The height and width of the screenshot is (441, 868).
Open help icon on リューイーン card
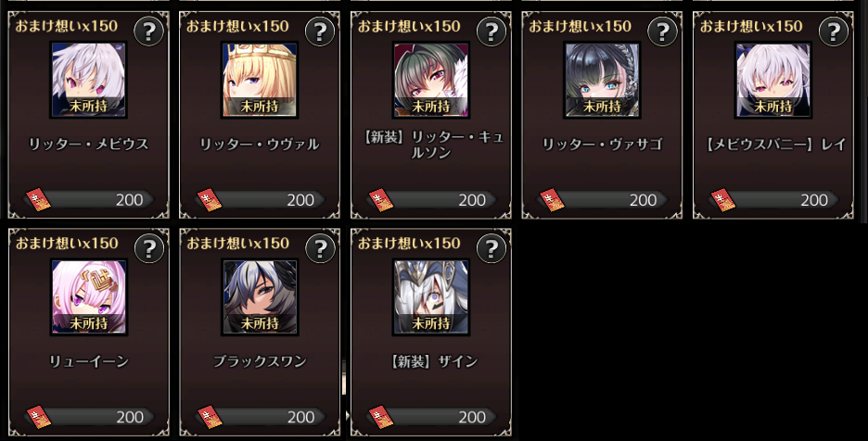149,249
